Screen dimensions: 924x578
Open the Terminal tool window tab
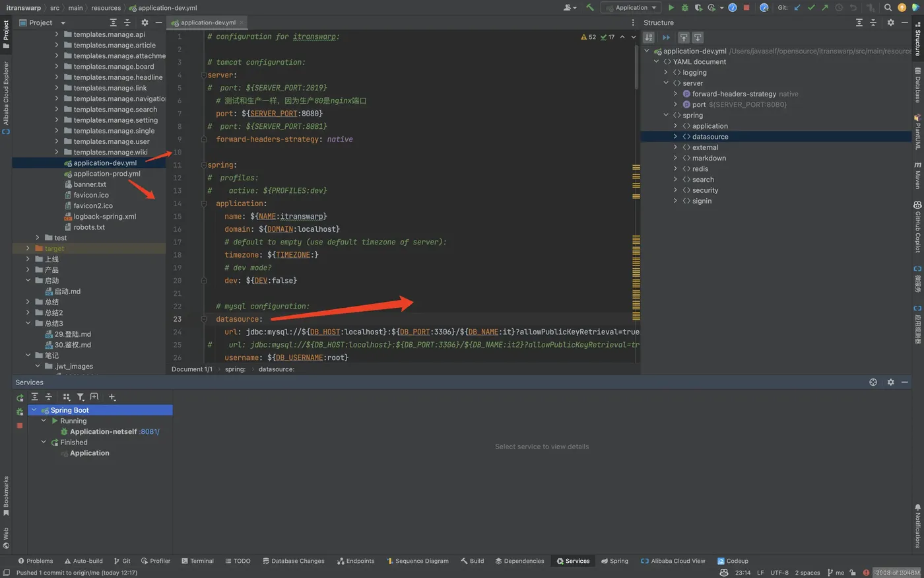tap(197, 561)
